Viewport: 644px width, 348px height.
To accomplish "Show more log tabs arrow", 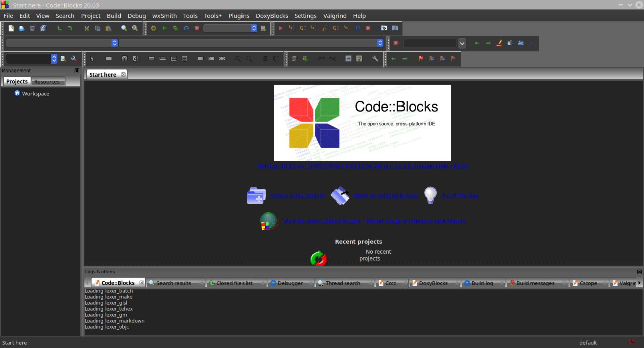I will (x=639, y=283).
